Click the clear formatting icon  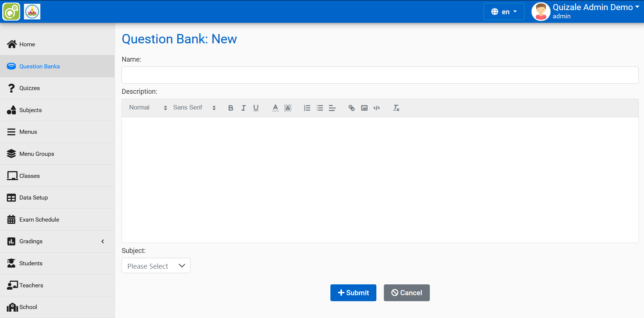396,108
